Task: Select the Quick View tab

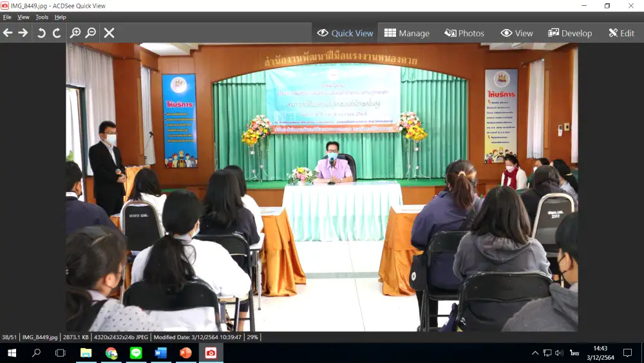Action: pos(345,34)
